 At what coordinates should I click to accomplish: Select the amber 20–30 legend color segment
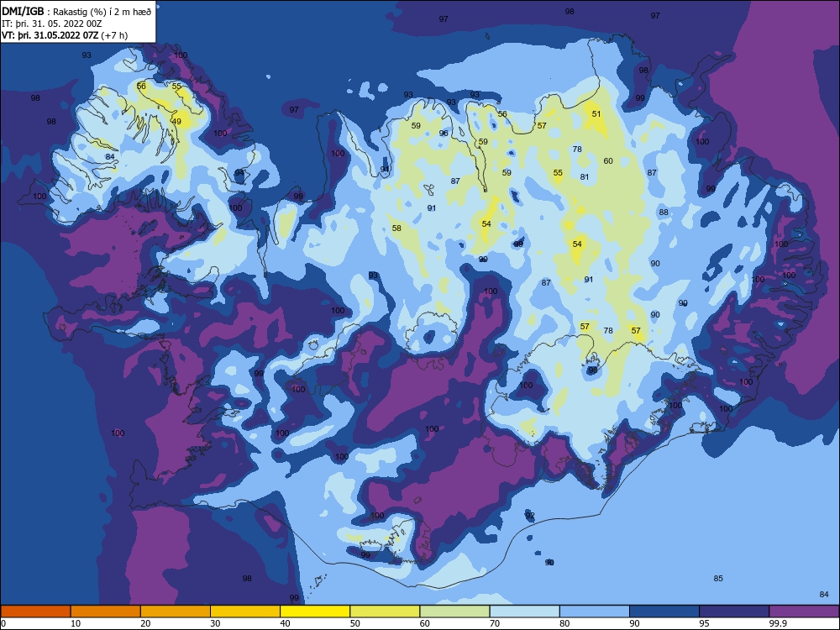pos(176,612)
